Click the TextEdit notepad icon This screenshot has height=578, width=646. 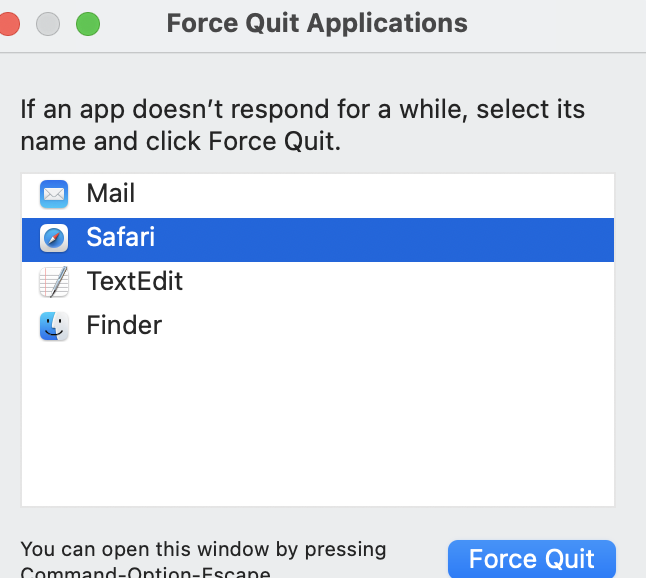click(53, 282)
